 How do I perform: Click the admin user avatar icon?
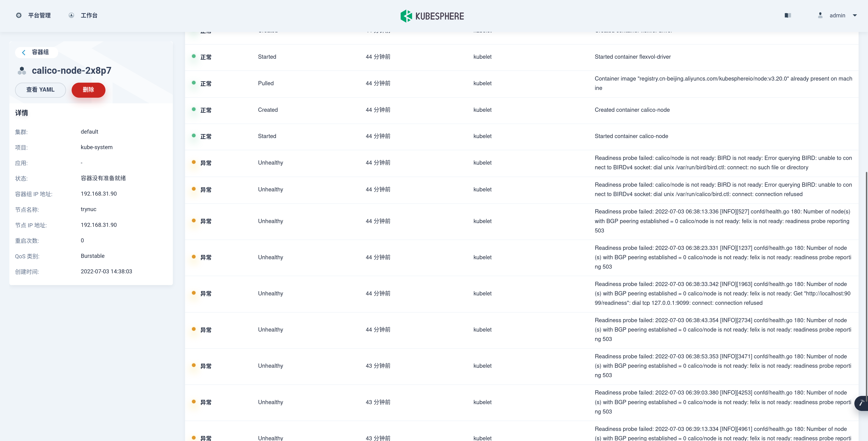coord(820,15)
